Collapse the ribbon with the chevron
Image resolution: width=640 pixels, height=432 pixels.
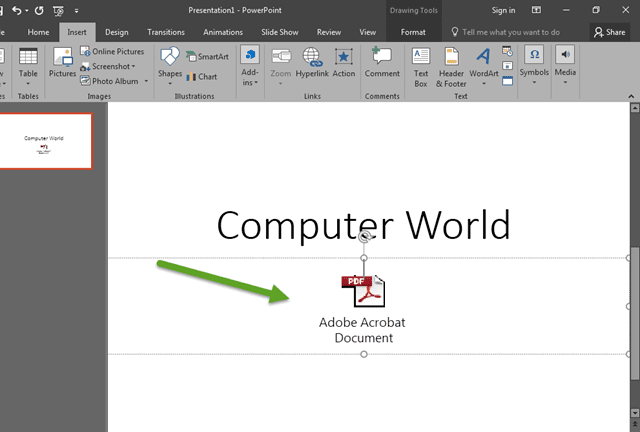(631, 96)
